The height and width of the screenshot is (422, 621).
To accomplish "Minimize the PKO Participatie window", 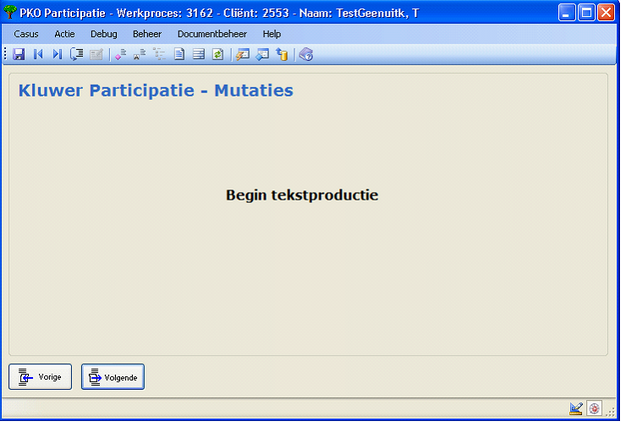I will coord(567,13).
